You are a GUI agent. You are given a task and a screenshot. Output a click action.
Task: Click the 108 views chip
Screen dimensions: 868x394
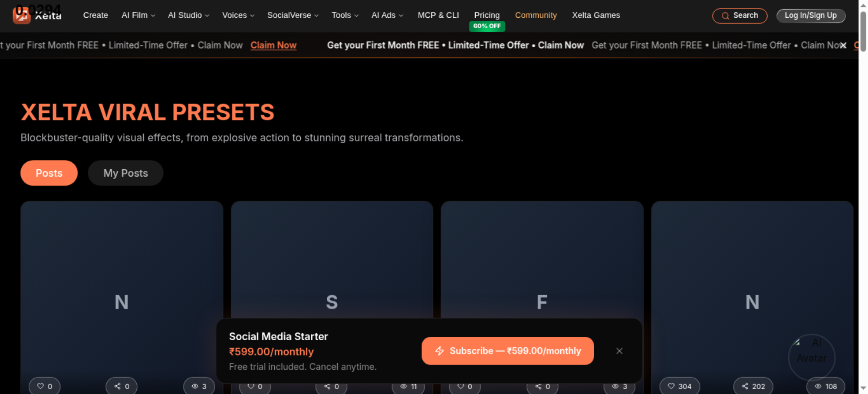826,386
